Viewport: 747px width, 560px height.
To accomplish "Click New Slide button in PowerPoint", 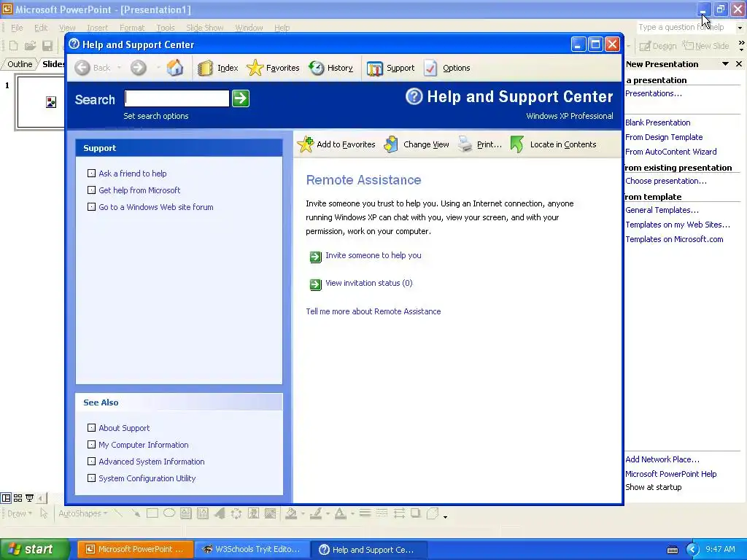I will 706,46.
